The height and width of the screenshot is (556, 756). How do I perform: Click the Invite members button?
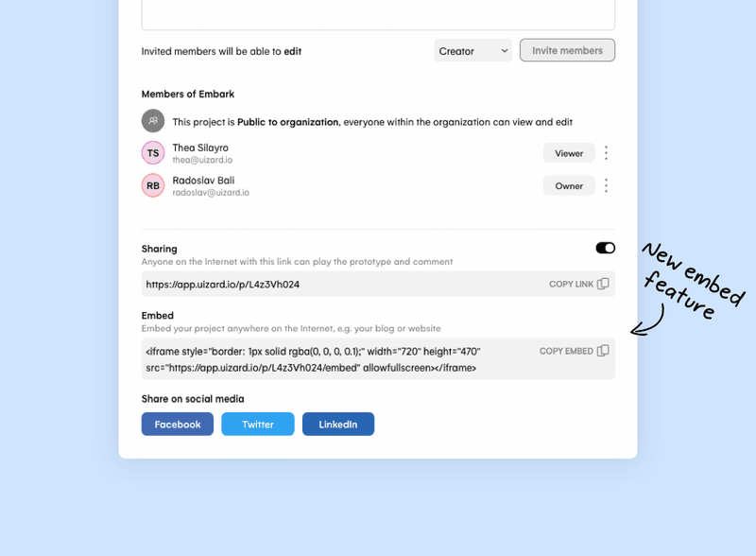[x=567, y=50]
